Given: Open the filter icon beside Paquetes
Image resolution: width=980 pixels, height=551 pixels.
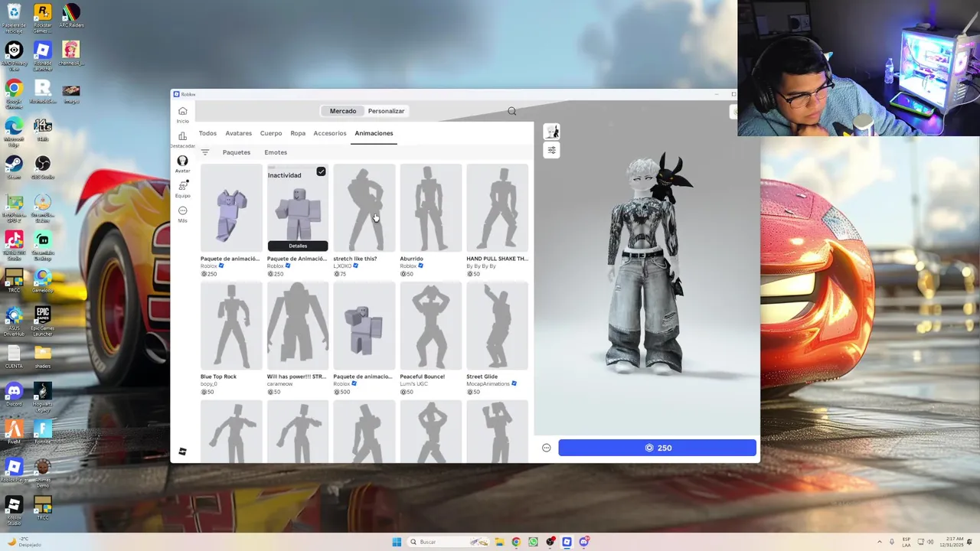Looking at the screenshot, I should 204,152.
